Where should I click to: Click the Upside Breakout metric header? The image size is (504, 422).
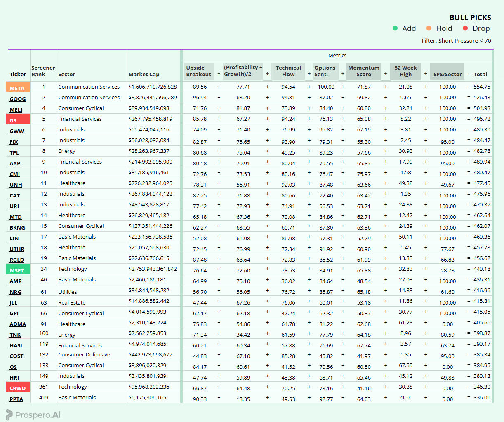click(198, 71)
